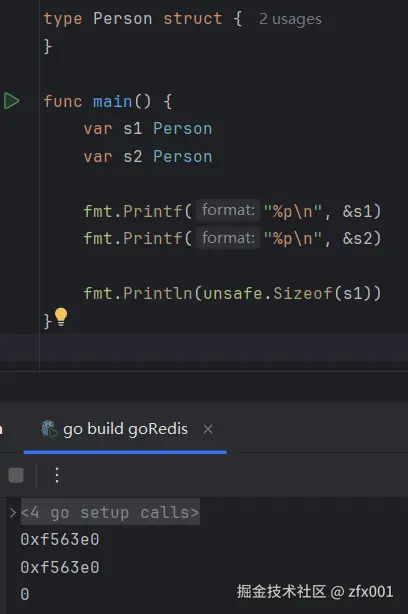Click first 0xf563e0 output line
The image size is (408, 614).
(x=60, y=540)
